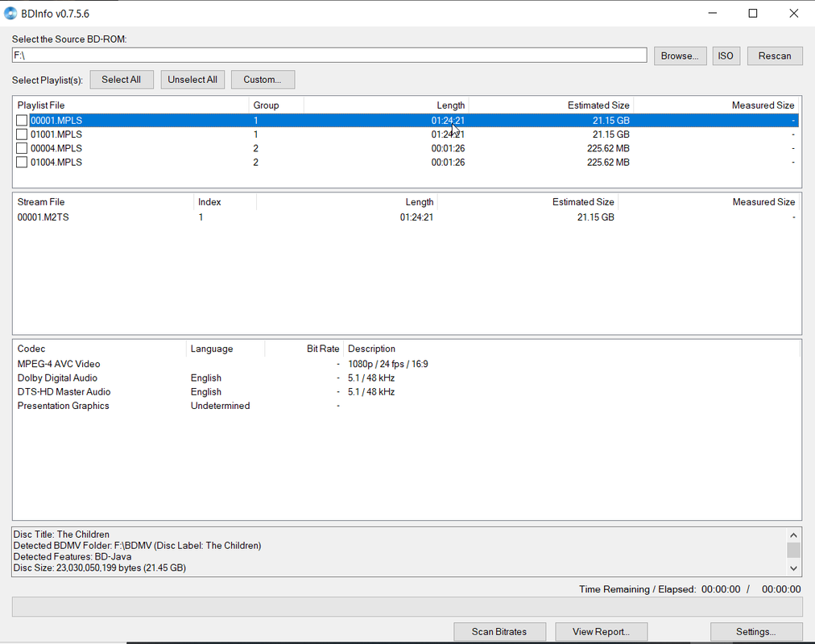Click the Bit Rate column header

click(x=304, y=349)
